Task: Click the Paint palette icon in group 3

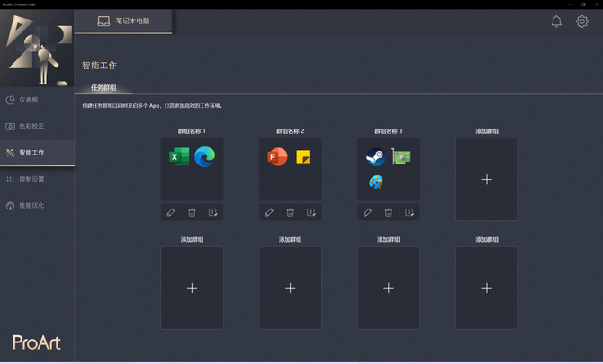Action: (375, 182)
